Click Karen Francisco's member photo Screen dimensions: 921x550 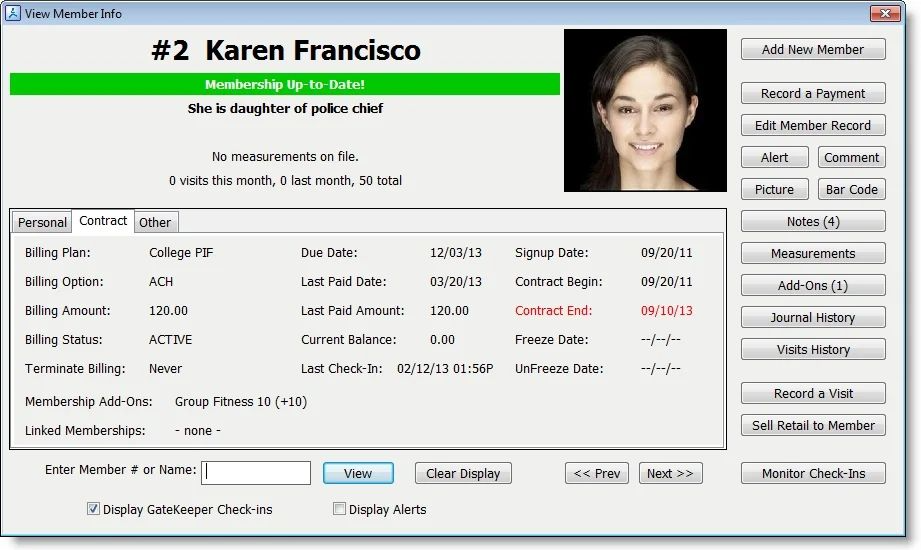pos(645,110)
